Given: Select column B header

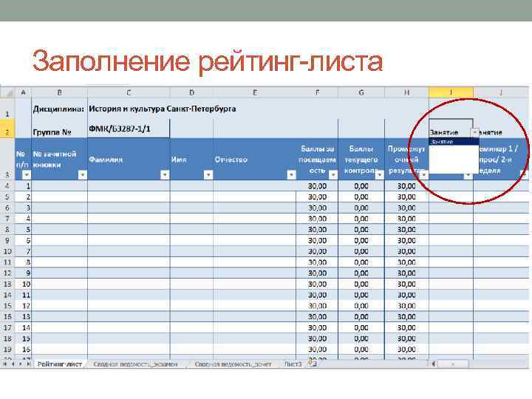Looking at the screenshot, I should point(59,92).
